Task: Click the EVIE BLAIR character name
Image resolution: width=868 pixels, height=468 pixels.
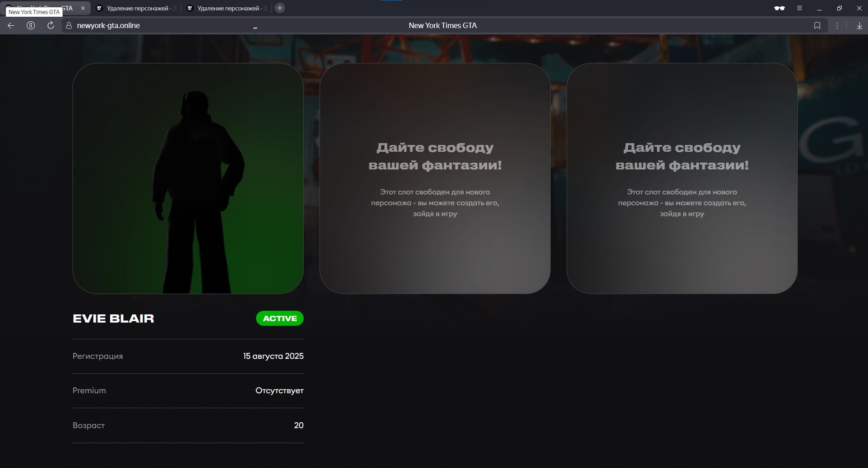Action: click(x=113, y=318)
